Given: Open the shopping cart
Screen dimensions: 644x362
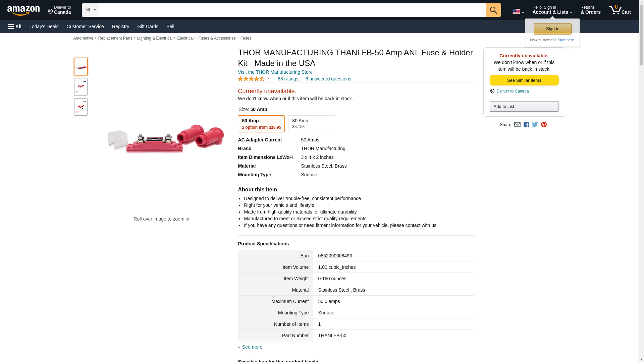Looking at the screenshot, I should click(620, 10).
